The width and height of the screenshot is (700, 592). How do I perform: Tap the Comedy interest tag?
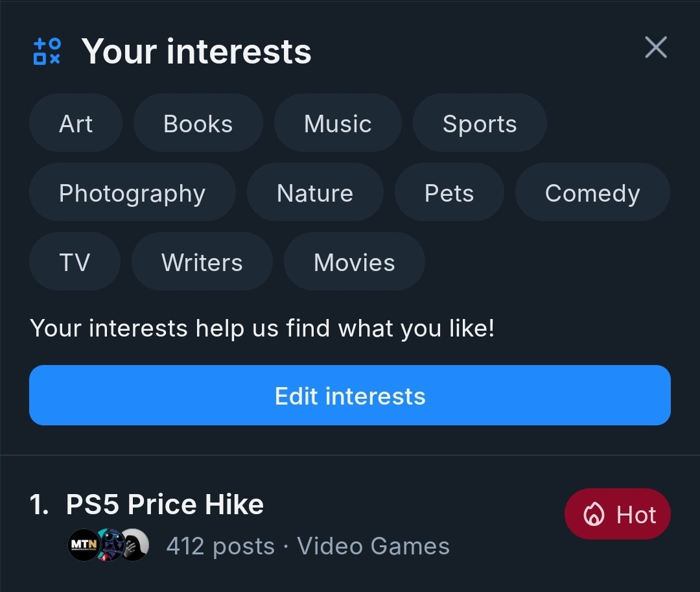tap(593, 193)
